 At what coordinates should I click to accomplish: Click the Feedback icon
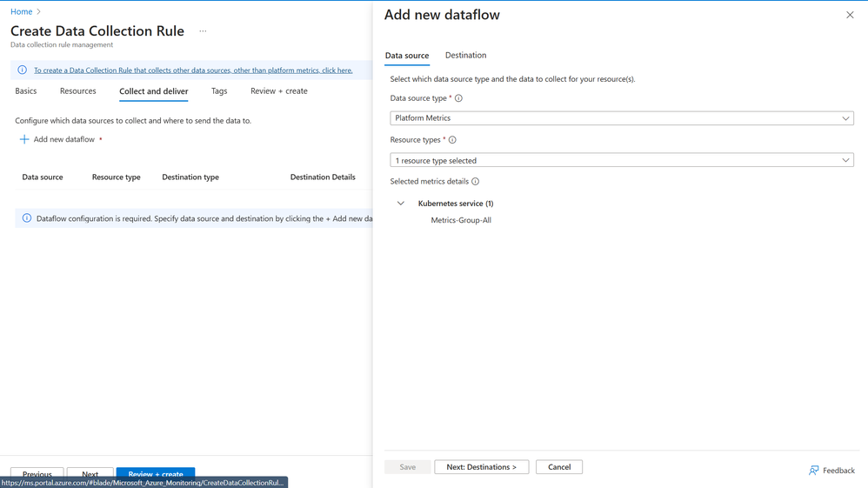point(813,471)
